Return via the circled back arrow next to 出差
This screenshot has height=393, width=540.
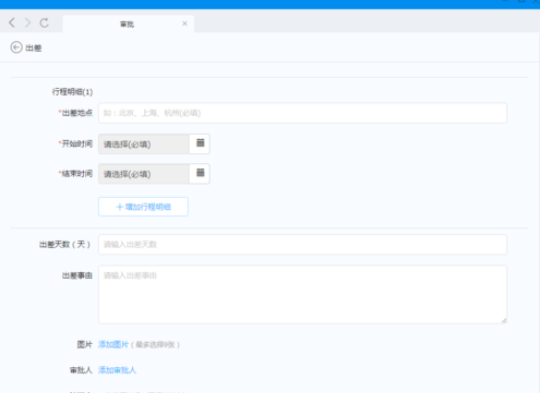(x=16, y=48)
